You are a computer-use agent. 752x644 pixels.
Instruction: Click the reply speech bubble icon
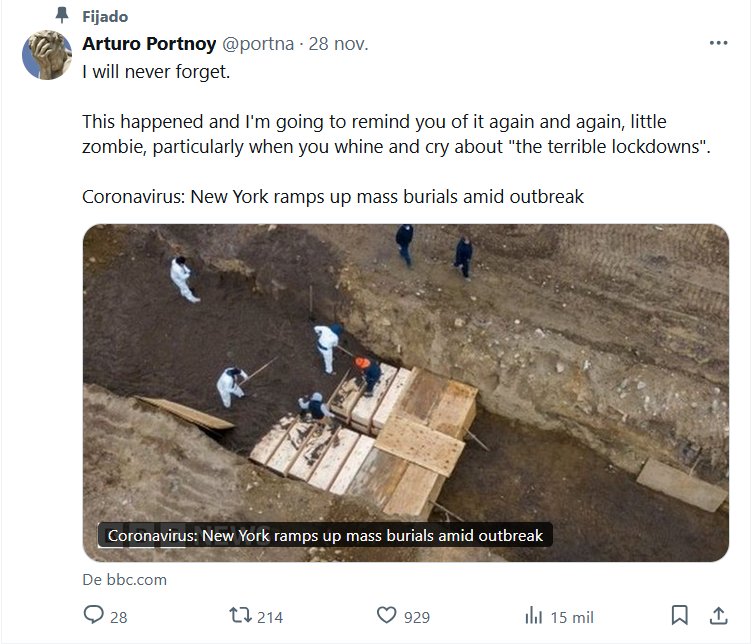93,615
